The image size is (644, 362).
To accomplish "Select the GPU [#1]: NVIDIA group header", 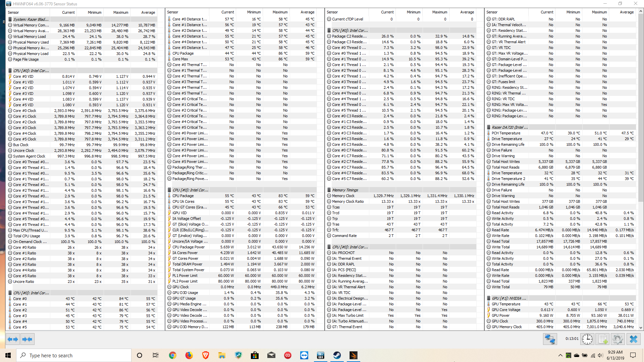I will [x=561, y=298].
